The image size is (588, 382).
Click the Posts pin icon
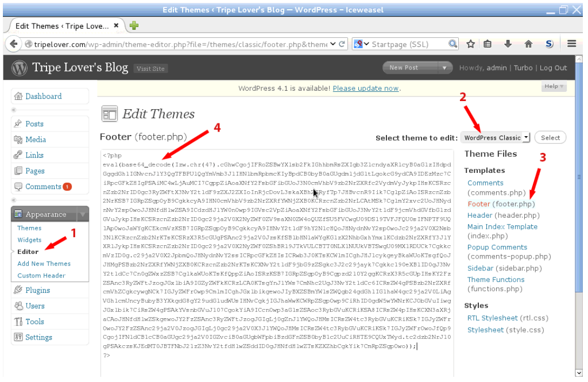point(18,124)
